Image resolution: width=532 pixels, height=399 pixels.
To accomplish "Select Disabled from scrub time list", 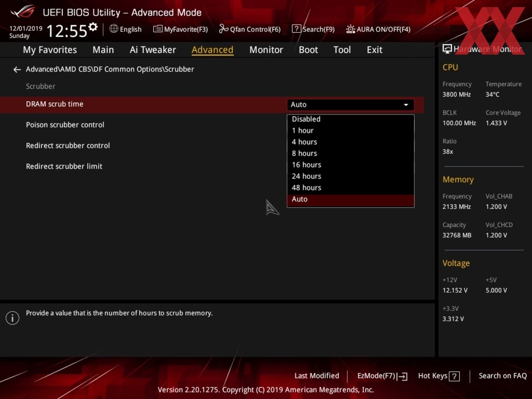I will 350,119.
